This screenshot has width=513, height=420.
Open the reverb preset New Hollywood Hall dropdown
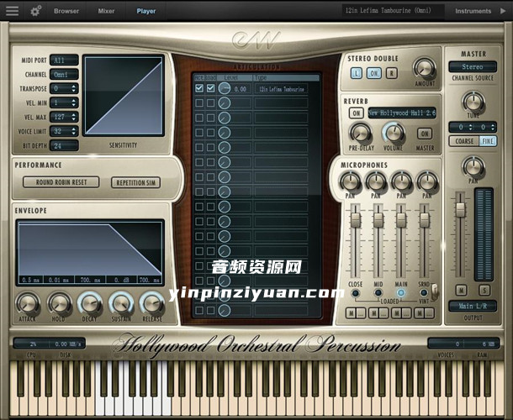[402, 113]
